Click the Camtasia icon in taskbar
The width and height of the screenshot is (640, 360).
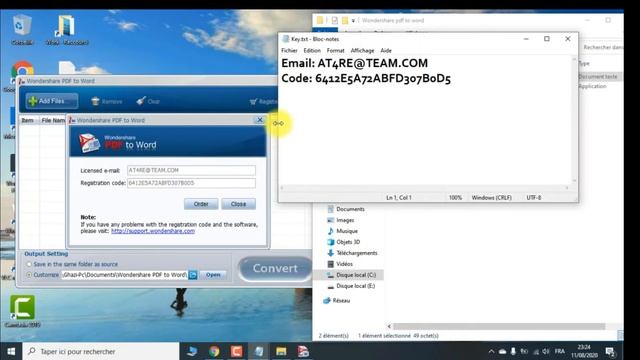click(236, 351)
